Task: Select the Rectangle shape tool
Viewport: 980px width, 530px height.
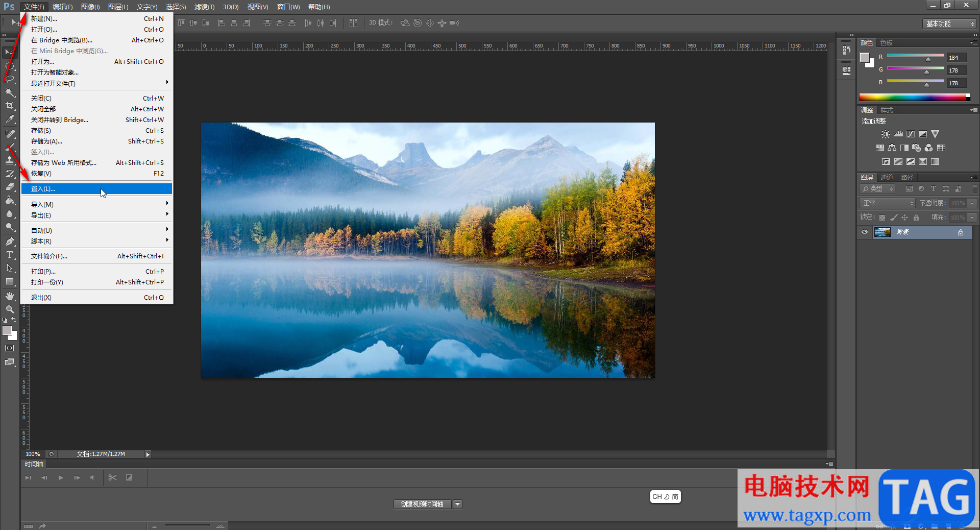Action: point(10,282)
